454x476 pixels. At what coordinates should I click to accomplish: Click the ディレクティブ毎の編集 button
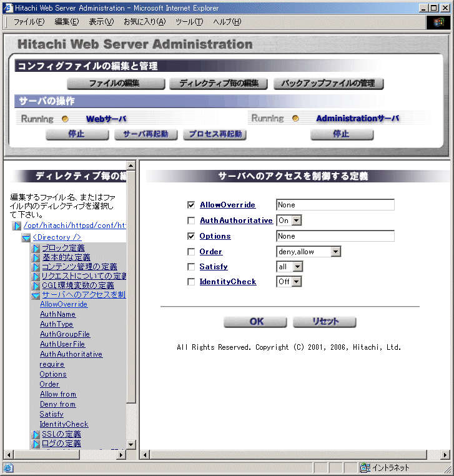[x=219, y=84]
